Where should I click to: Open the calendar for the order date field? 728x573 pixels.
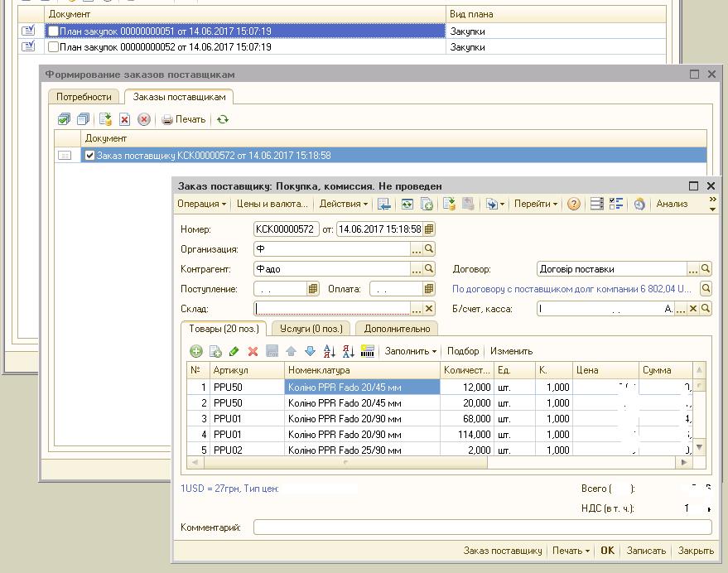pyautogui.click(x=429, y=229)
